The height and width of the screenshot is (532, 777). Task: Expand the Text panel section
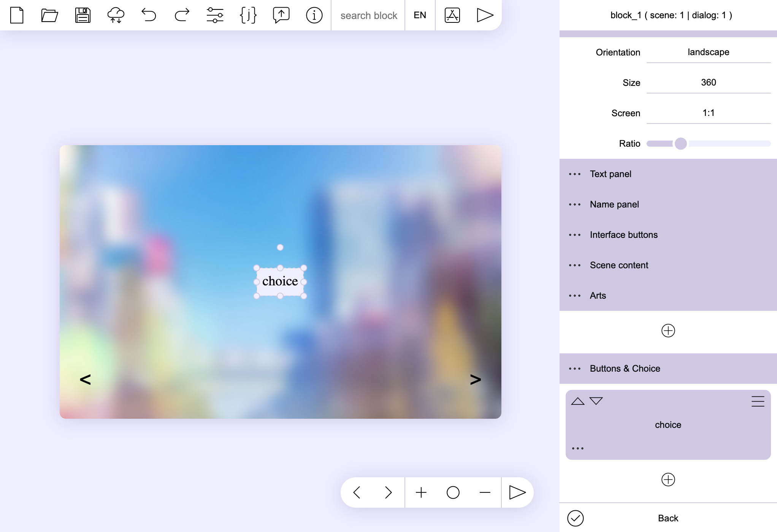pos(610,174)
